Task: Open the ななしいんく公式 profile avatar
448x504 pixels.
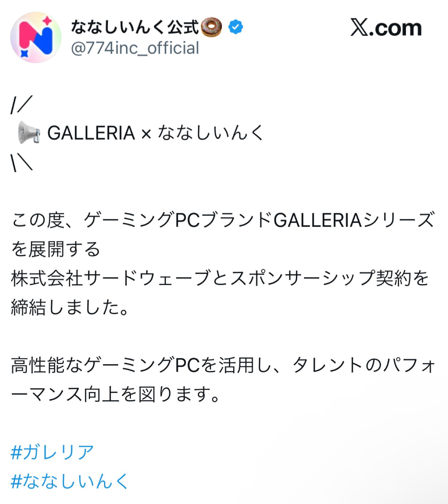Action: click(36, 37)
